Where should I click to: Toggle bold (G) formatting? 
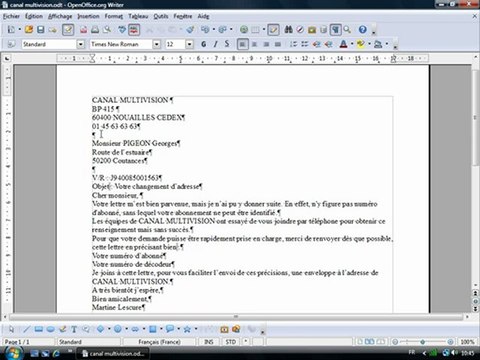[x=204, y=44]
